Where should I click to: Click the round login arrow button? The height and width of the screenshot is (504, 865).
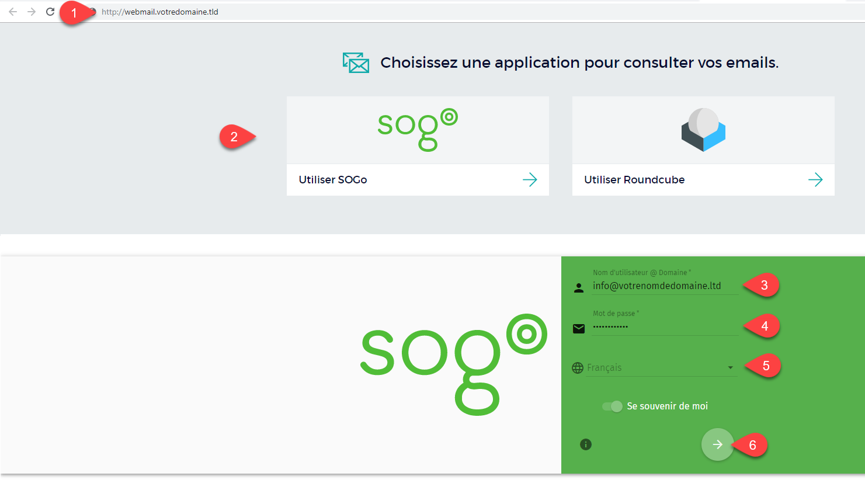[717, 444]
